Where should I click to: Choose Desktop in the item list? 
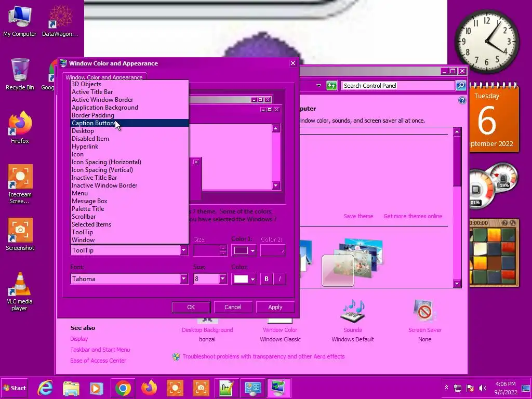coord(129,131)
